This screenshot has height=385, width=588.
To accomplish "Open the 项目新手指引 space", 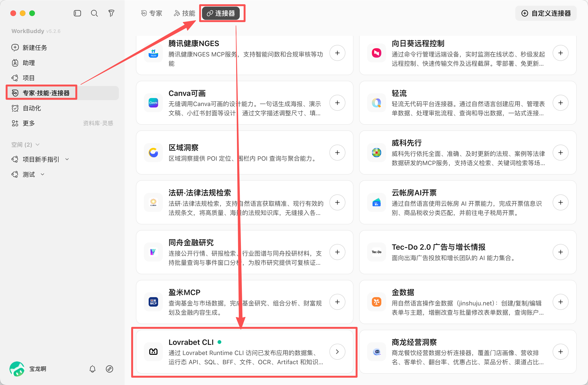I will (x=41, y=159).
